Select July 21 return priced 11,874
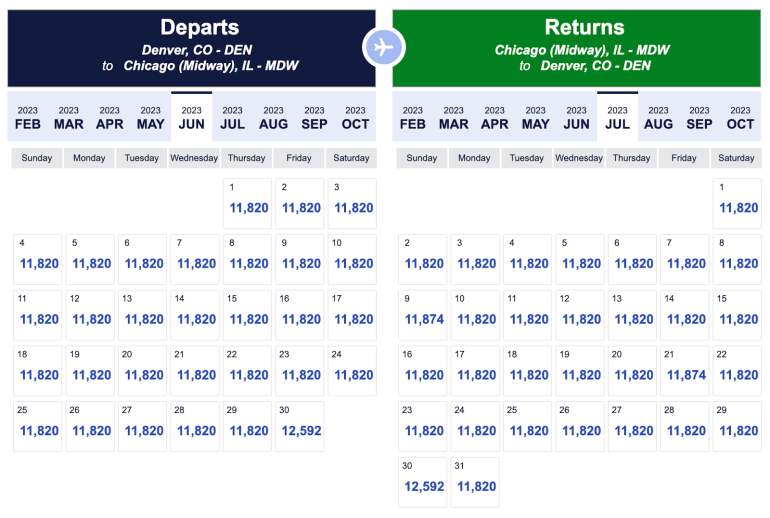770x518 pixels. click(x=686, y=370)
